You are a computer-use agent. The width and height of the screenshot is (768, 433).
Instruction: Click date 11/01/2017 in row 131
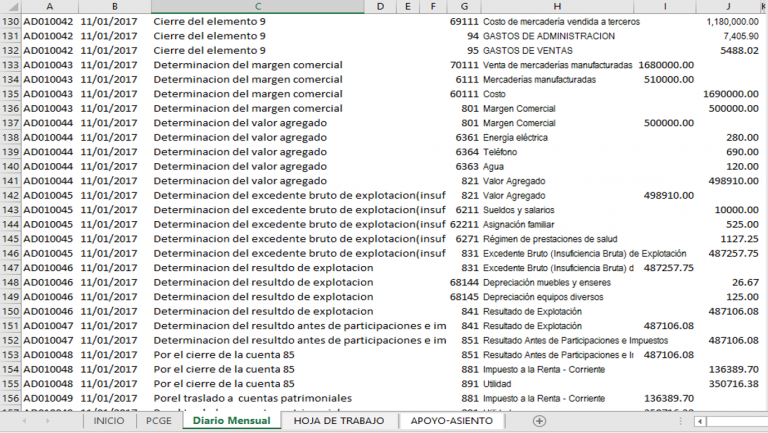click(109, 36)
